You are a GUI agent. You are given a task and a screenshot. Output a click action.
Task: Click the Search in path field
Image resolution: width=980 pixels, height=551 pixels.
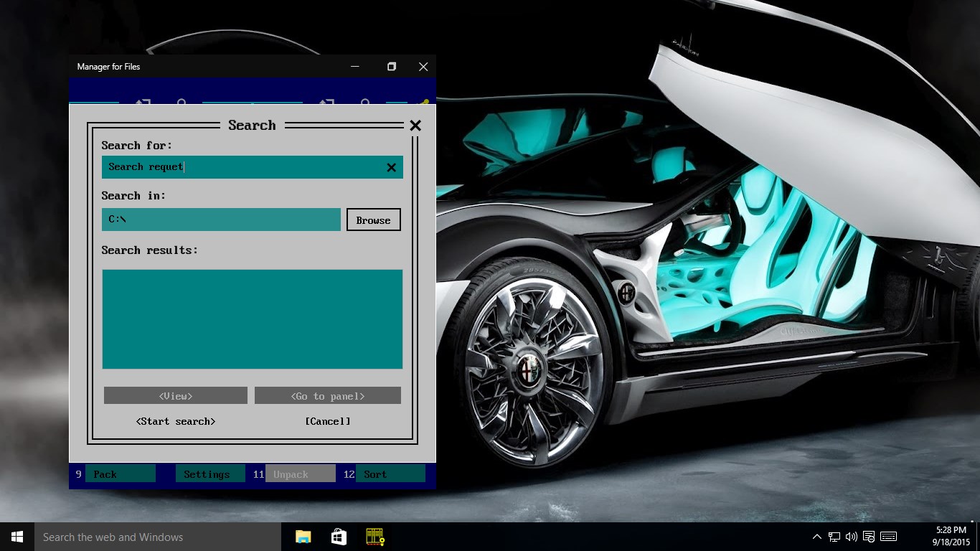coord(221,220)
